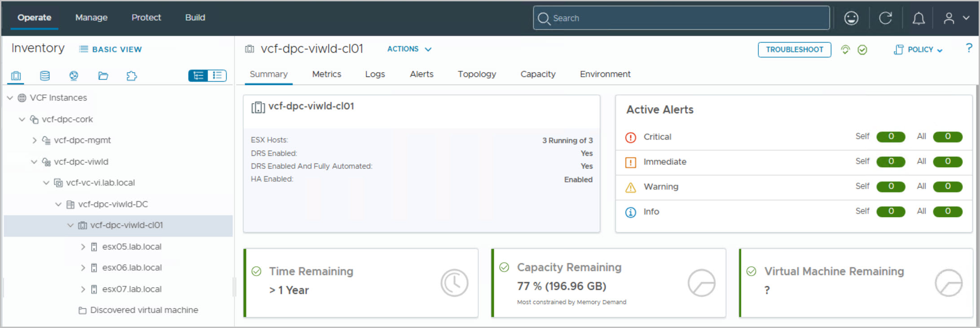The image size is (980, 328).
Task: Open the Build menu
Action: [x=195, y=18]
